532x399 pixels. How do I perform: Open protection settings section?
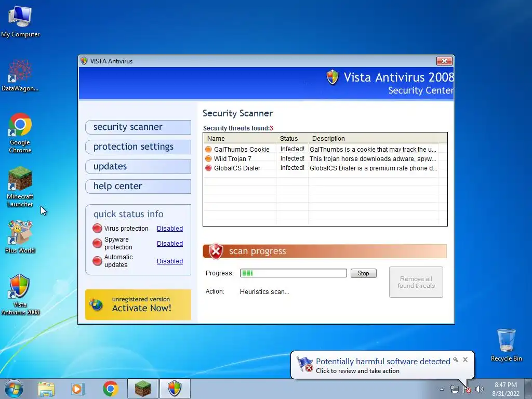[138, 147]
